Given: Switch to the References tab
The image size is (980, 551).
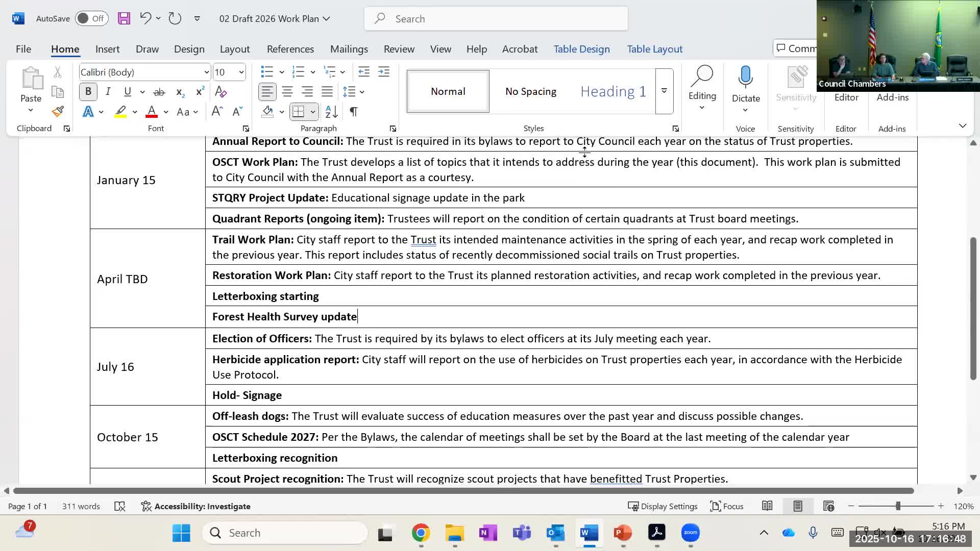Looking at the screenshot, I should pyautogui.click(x=290, y=49).
